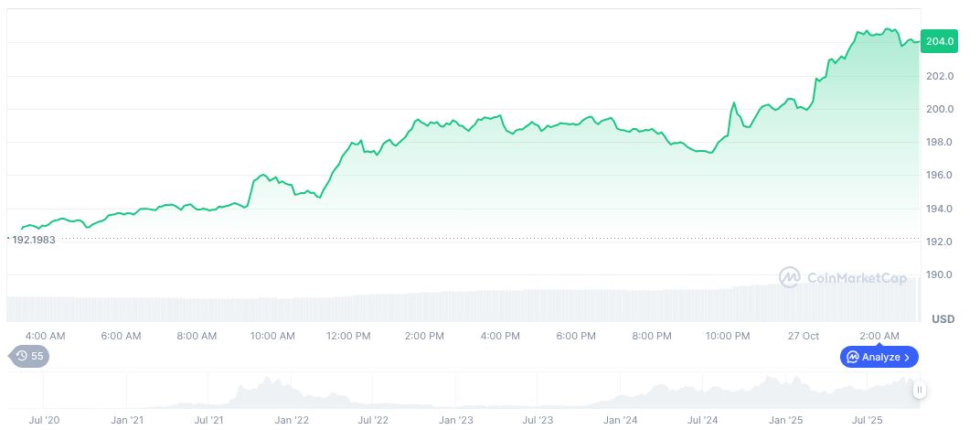Open the 55 history events badge

point(29,356)
